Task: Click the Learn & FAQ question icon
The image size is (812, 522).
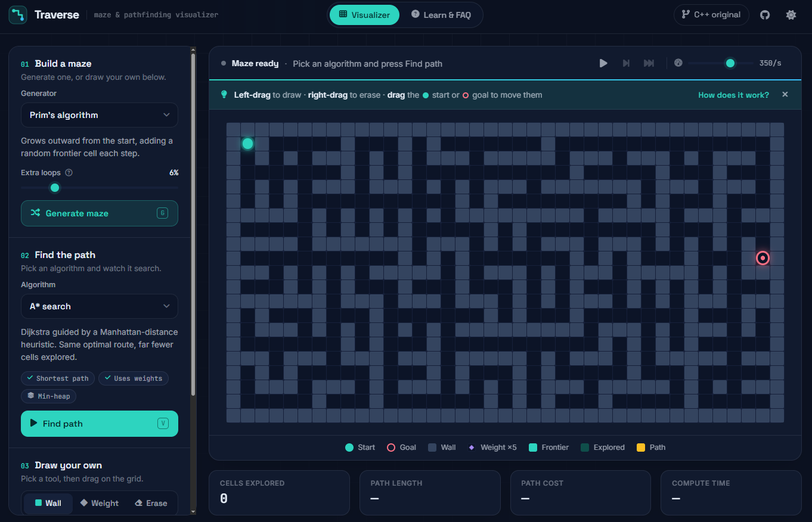Action: point(415,14)
